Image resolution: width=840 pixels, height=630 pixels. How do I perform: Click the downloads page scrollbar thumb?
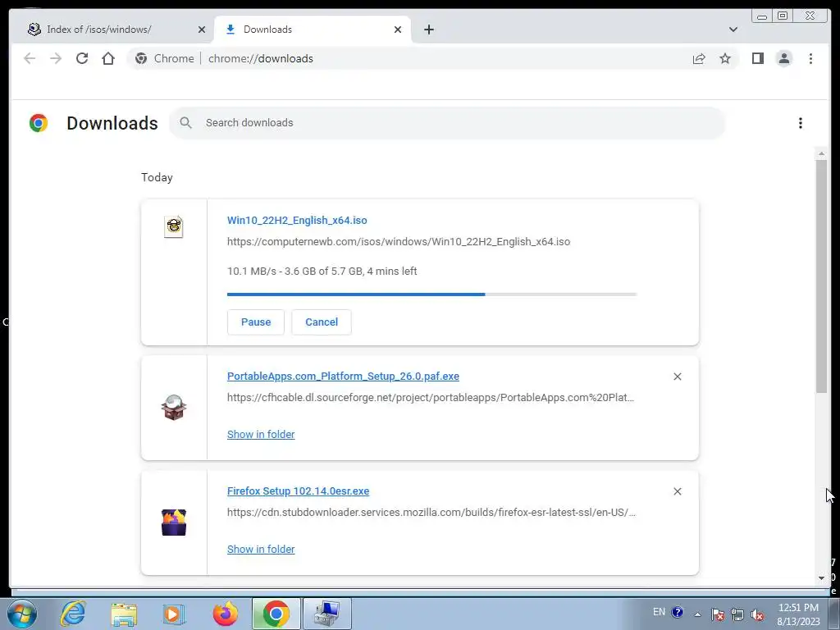click(x=821, y=276)
